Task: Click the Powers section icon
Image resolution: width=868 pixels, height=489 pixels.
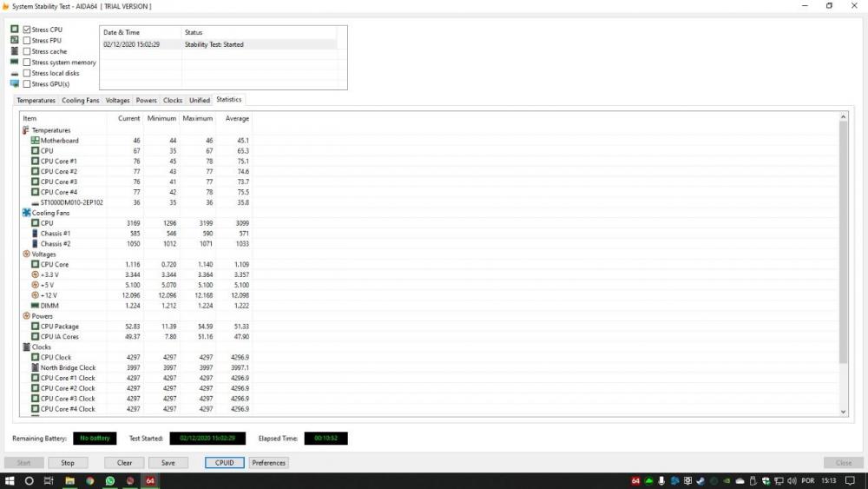Action: click(x=26, y=316)
